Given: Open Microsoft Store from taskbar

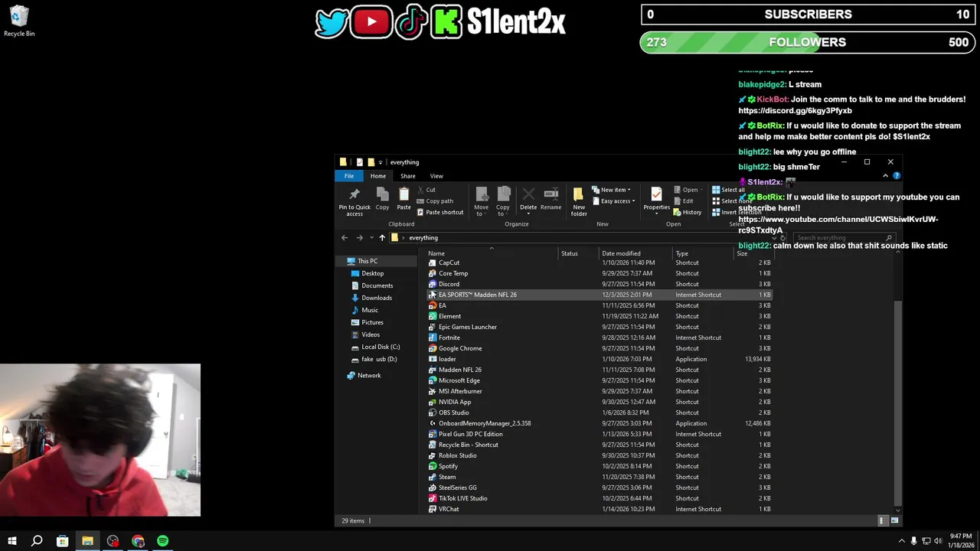Looking at the screenshot, I should (x=62, y=541).
